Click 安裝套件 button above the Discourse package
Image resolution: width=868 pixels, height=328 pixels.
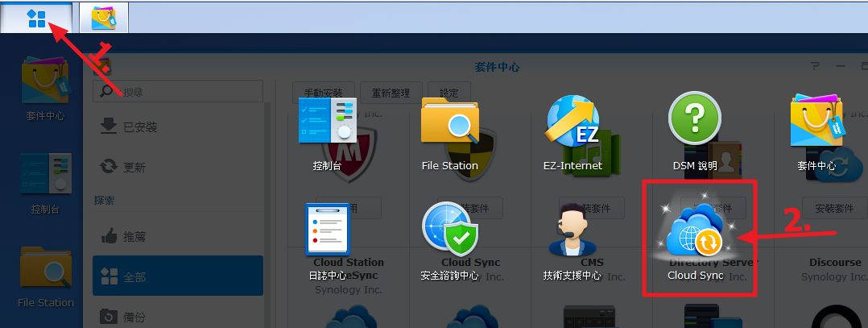[x=835, y=208]
